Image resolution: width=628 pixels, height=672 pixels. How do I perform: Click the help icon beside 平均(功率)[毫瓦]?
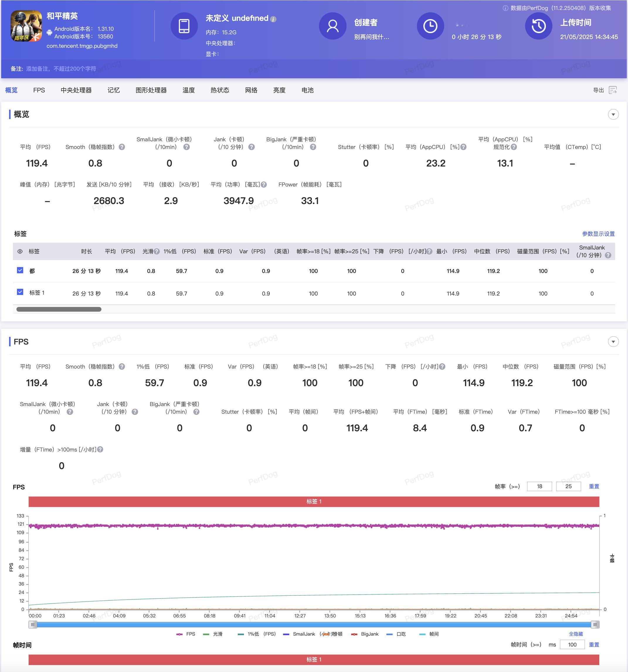tap(264, 184)
